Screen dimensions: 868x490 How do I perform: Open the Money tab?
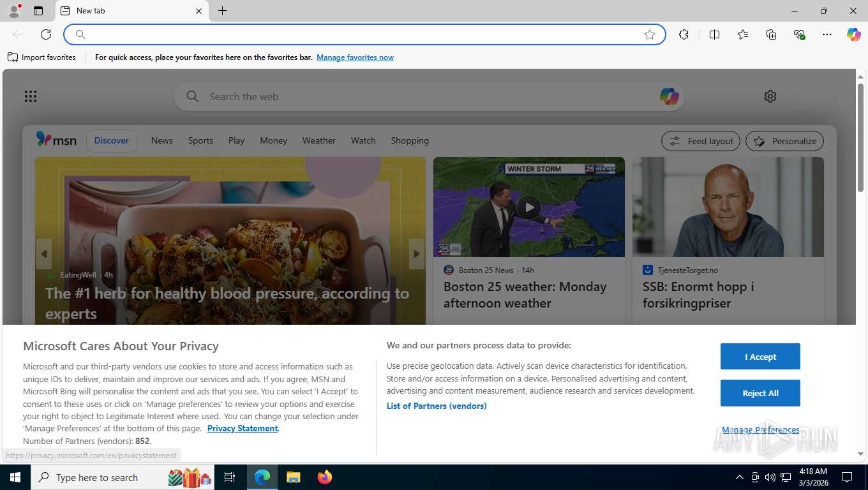click(273, 140)
